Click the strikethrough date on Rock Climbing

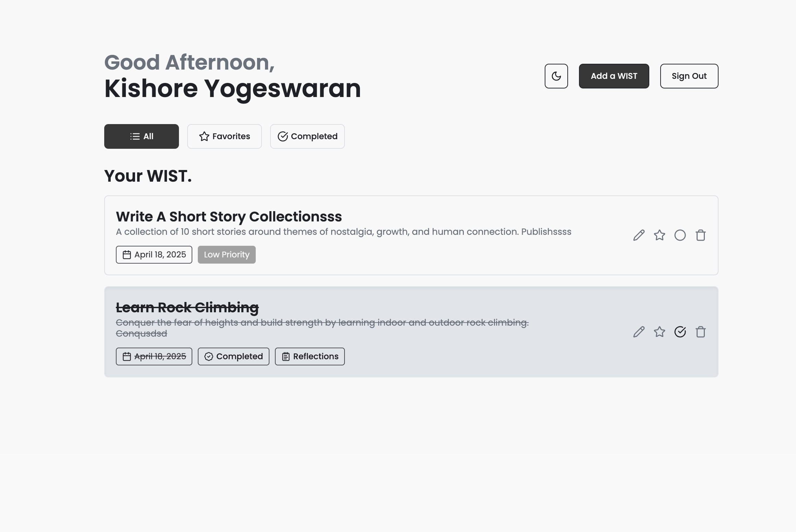point(154,356)
